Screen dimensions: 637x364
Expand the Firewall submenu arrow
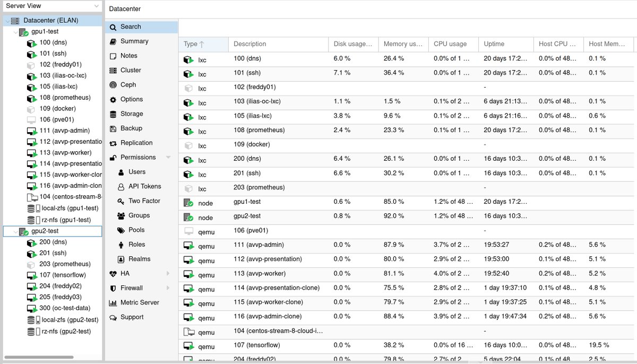click(x=168, y=288)
